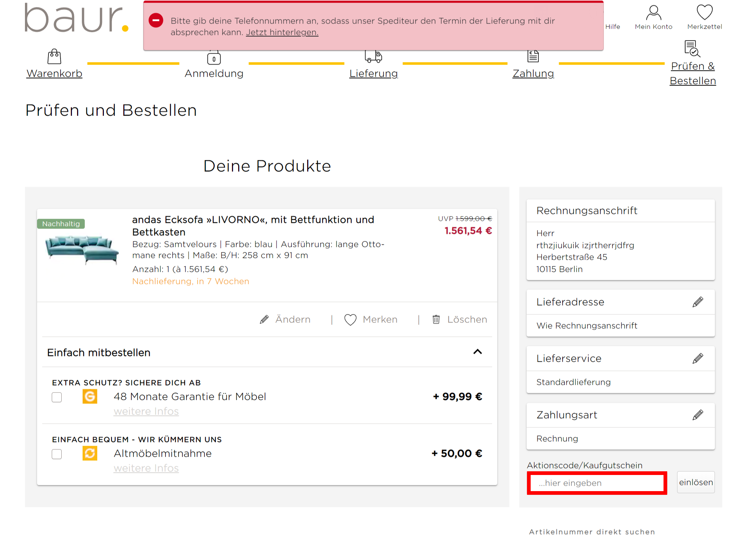This screenshot has width=756, height=541.
Task: Click the 'Herbertstraße 45' address line
Action: coord(572,257)
